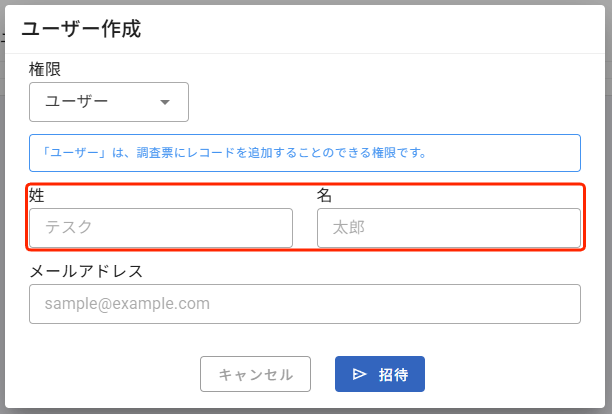612x414 pixels.
Task: Click the テスク placeholder in the surname box
Action: pyautogui.click(x=69, y=228)
